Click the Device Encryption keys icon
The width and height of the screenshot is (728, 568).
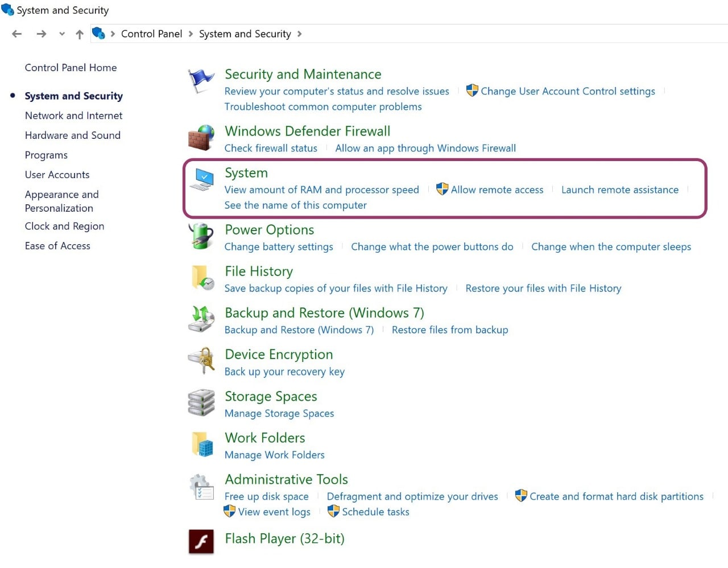[x=201, y=361]
